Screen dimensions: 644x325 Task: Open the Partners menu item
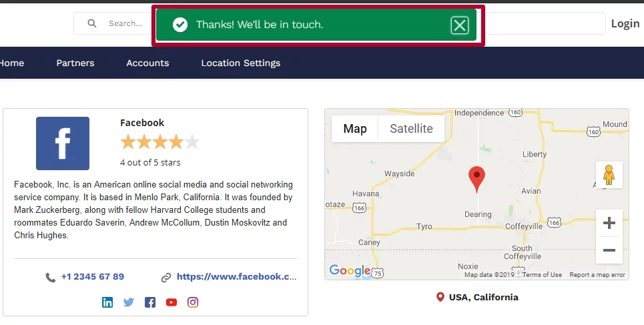pyautogui.click(x=75, y=63)
